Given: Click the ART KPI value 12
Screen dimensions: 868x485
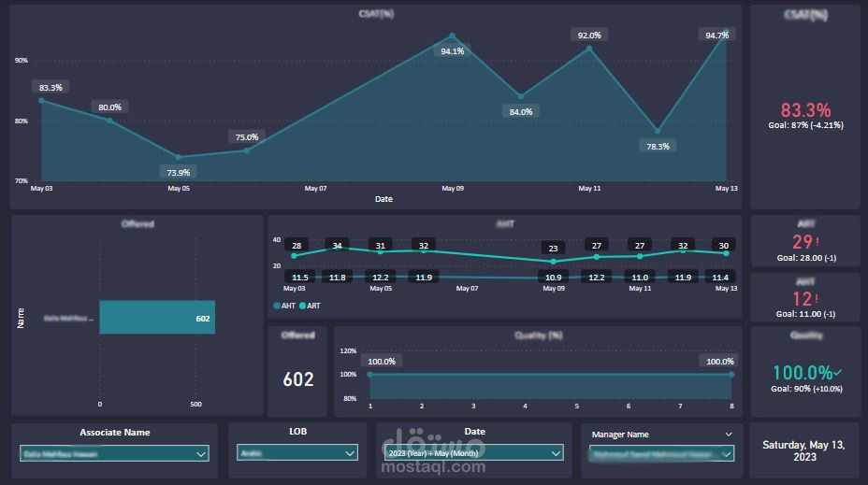Looking at the screenshot, I should pyautogui.click(x=802, y=299).
